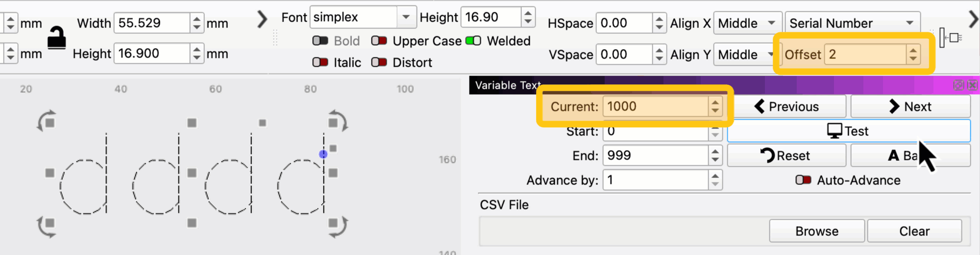Click the blue text anchor point

tap(323, 154)
